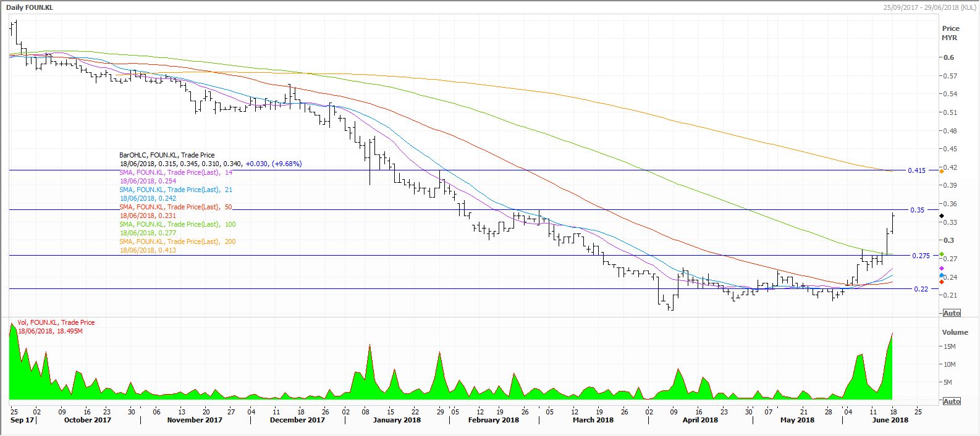
Task: Click the Daily FOUN.KL chart title
Action: click(31, 6)
